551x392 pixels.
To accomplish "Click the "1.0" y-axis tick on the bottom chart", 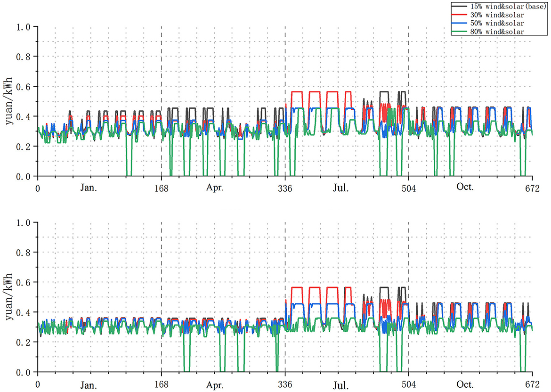I will coord(24,222).
